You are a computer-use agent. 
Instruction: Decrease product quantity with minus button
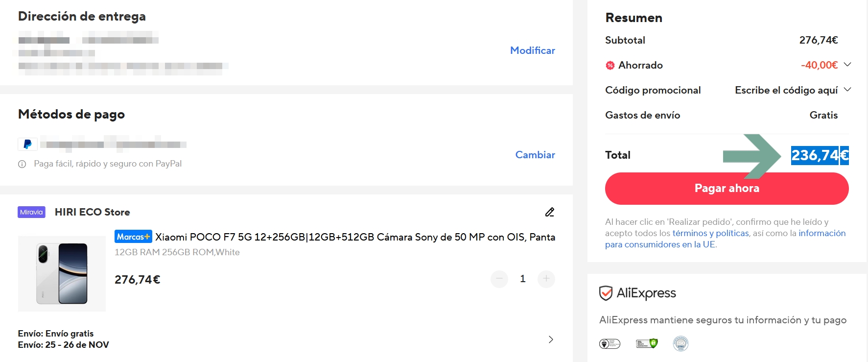point(499,279)
